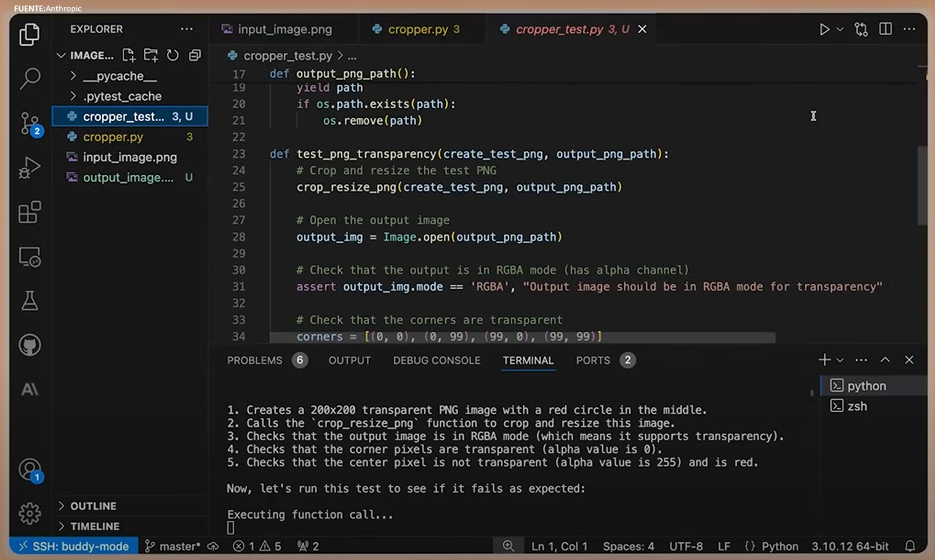The image size is (935, 560).
Task: Open the GitHub view in activity bar
Action: [x=29, y=345]
